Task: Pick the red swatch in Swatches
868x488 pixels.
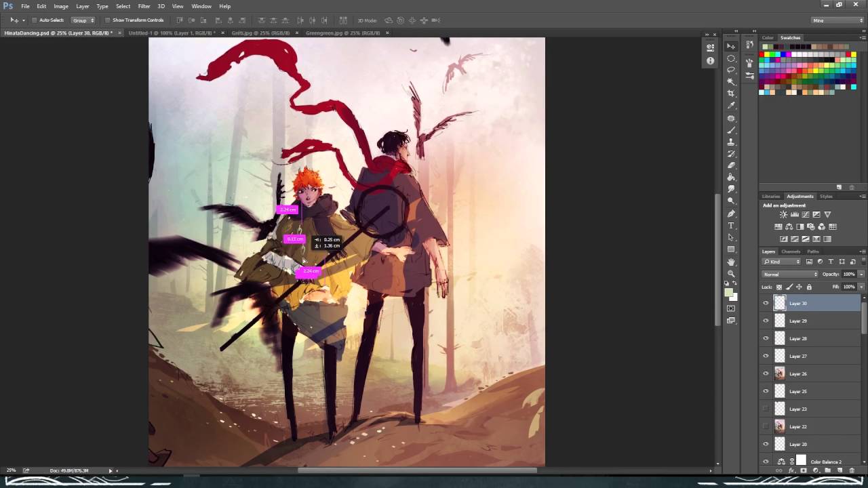Action: [x=762, y=54]
